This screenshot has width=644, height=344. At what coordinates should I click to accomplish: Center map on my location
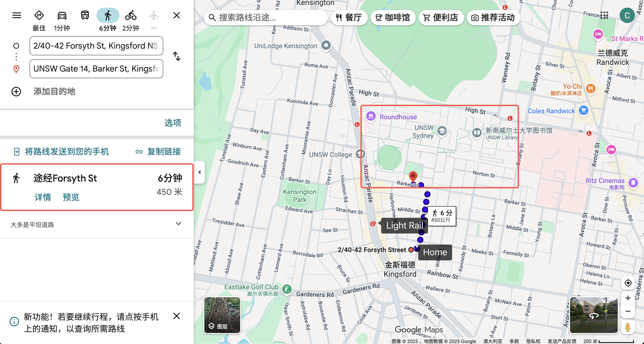click(x=628, y=283)
